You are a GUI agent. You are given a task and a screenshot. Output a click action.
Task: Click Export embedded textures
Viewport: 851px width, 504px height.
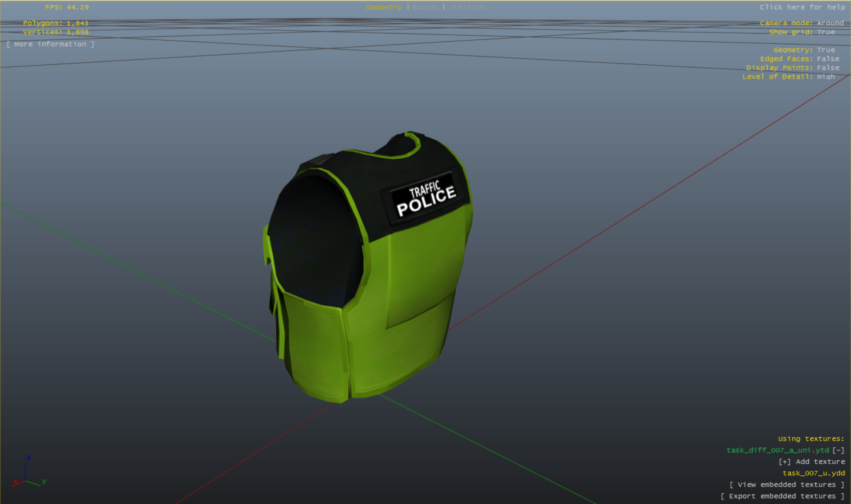click(782, 496)
